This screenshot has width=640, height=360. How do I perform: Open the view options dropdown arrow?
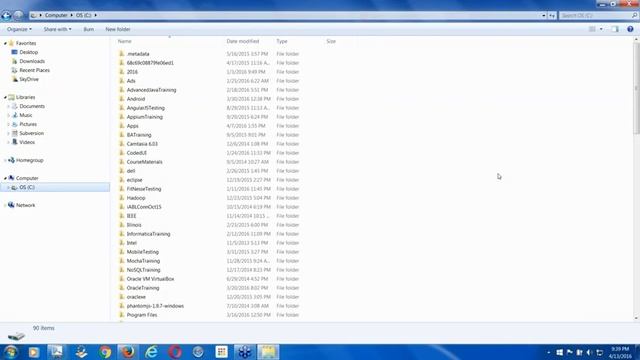tap(601, 29)
